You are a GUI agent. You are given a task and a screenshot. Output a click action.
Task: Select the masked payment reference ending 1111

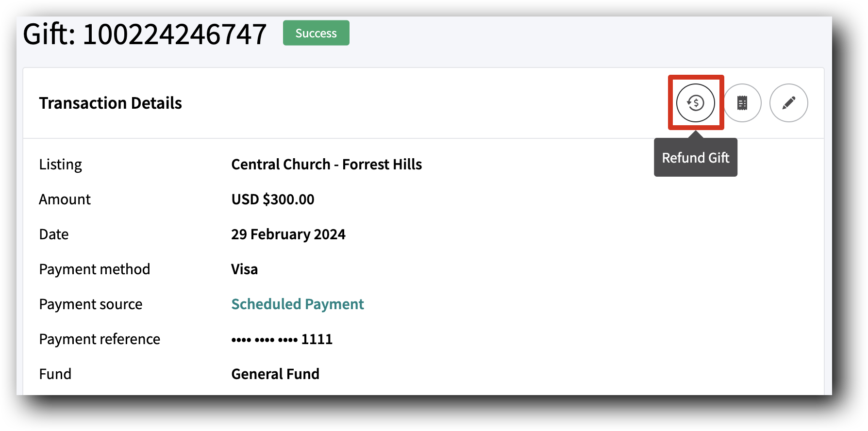pyautogui.click(x=282, y=339)
